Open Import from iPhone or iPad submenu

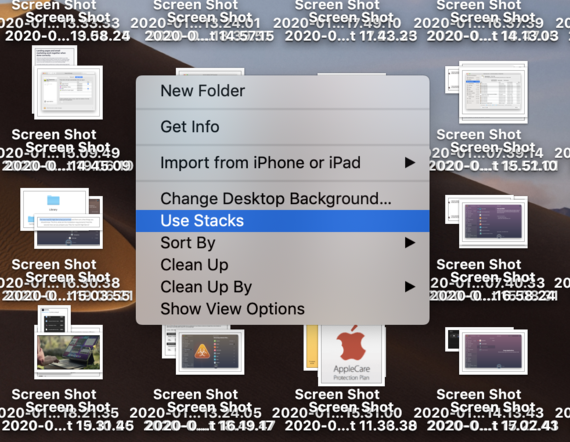click(x=282, y=162)
